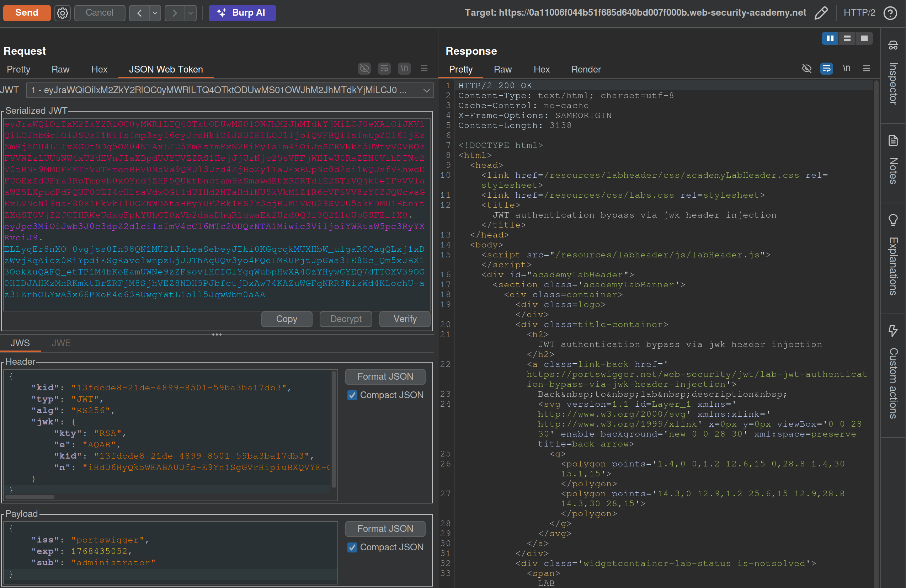Switch response view to Render tab
The height and width of the screenshot is (588, 906).
586,70
